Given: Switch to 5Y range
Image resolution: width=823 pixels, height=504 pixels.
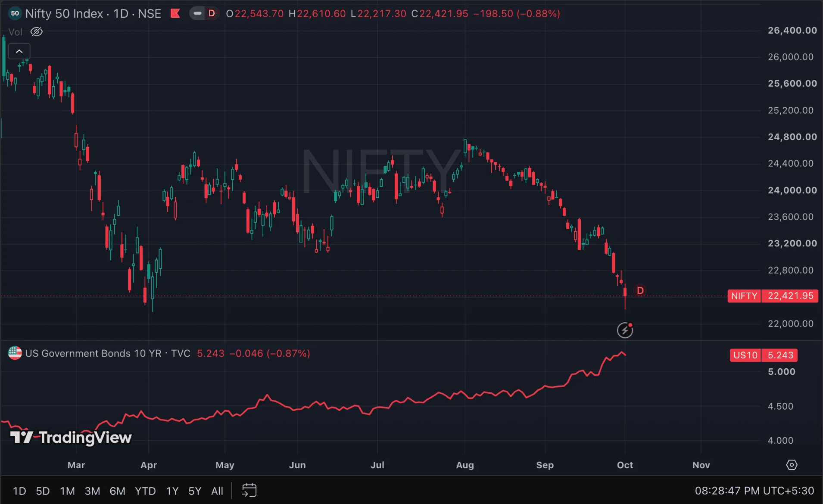Looking at the screenshot, I should (195, 491).
